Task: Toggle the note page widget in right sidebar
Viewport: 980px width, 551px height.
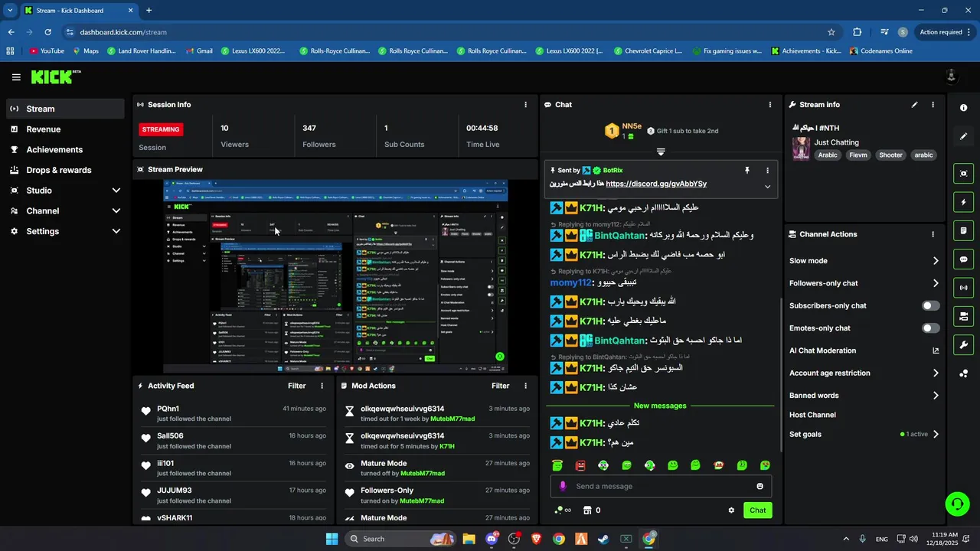Action: click(964, 230)
